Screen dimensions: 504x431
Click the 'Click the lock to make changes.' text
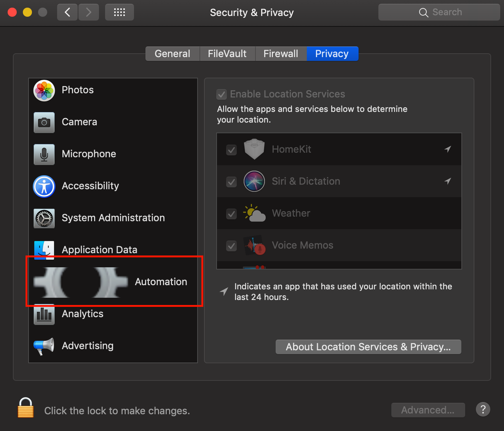pos(117,411)
